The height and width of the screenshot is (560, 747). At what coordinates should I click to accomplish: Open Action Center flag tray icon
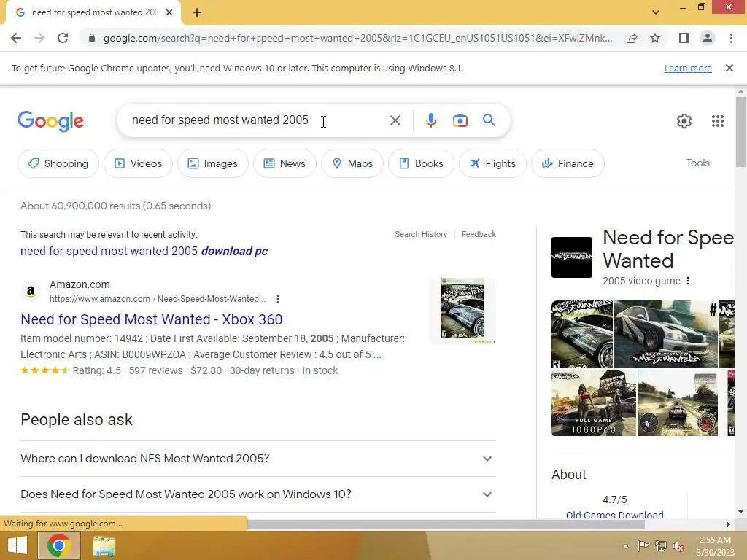point(643,546)
